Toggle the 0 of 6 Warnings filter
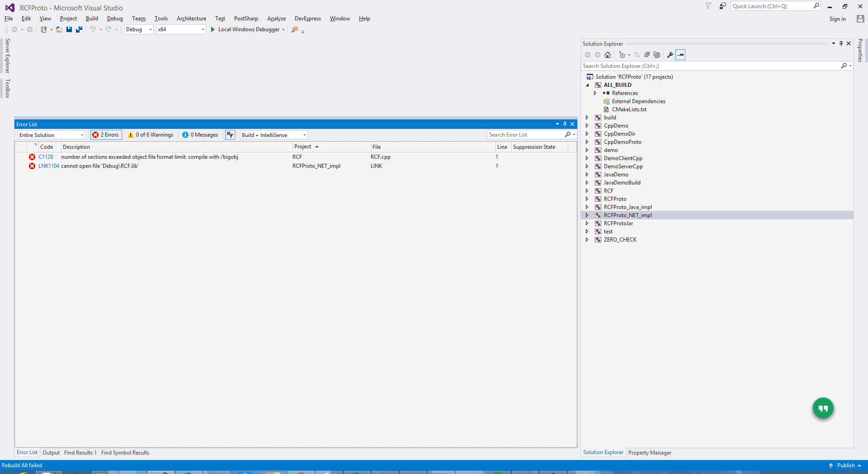This screenshot has height=474, width=868. [151, 135]
